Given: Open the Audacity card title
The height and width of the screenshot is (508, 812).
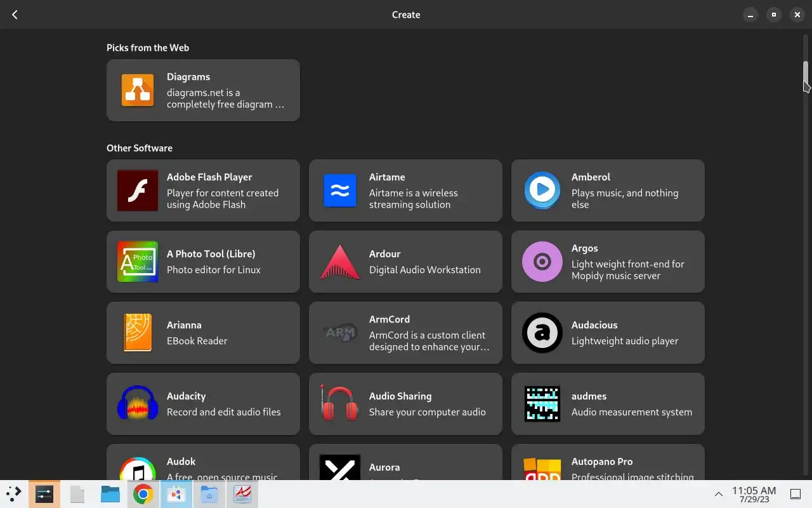Looking at the screenshot, I should pos(186,396).
